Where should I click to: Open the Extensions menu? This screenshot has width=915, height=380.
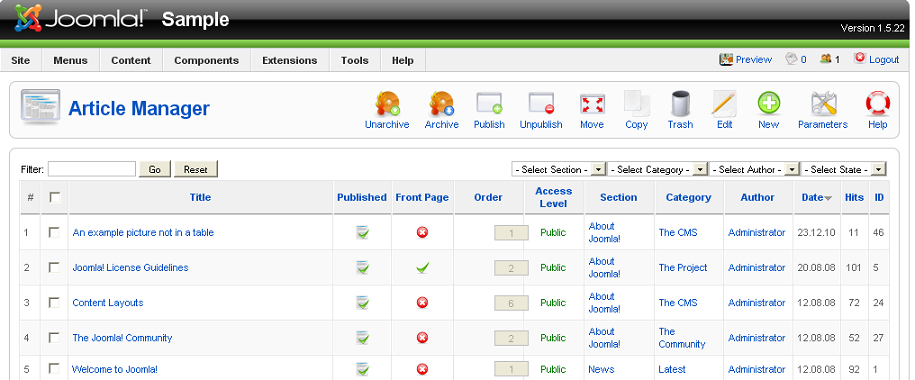[289, 60]
